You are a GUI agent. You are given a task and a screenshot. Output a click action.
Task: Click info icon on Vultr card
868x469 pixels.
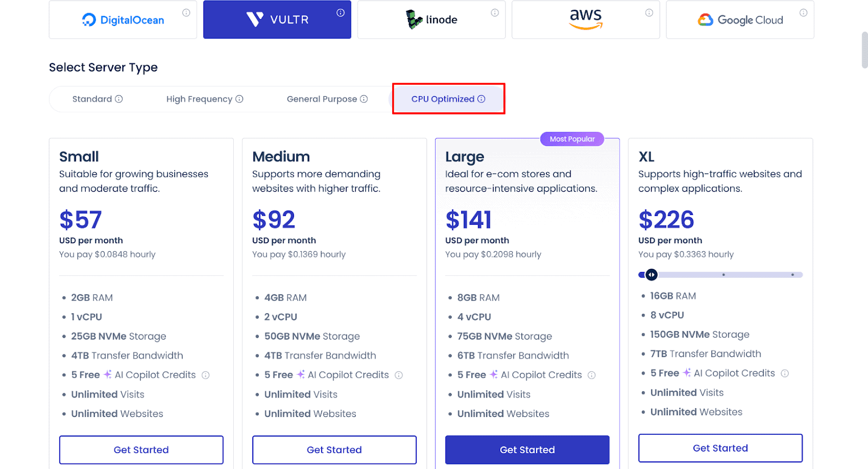pyautogui.click(x=340, y=12)
